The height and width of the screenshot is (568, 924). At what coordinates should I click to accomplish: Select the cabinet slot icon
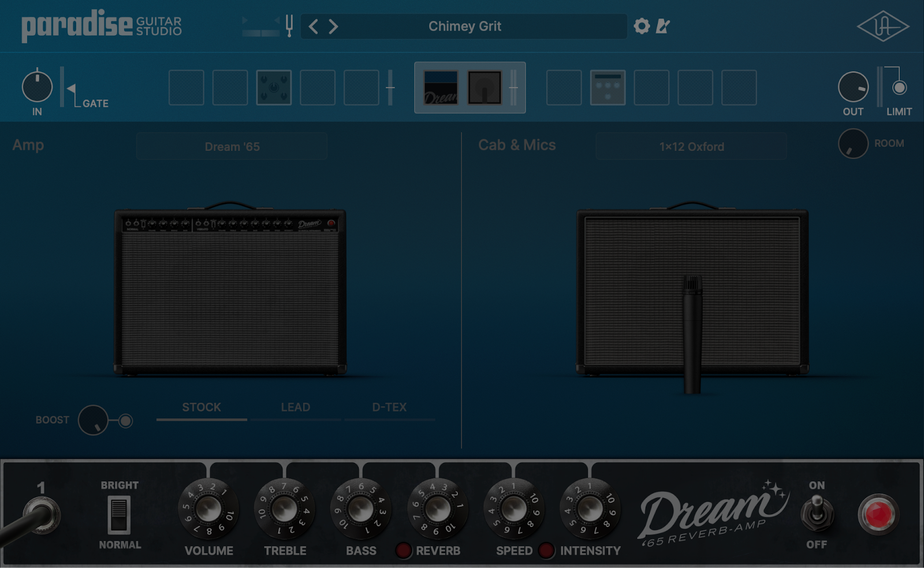point(485,88)
